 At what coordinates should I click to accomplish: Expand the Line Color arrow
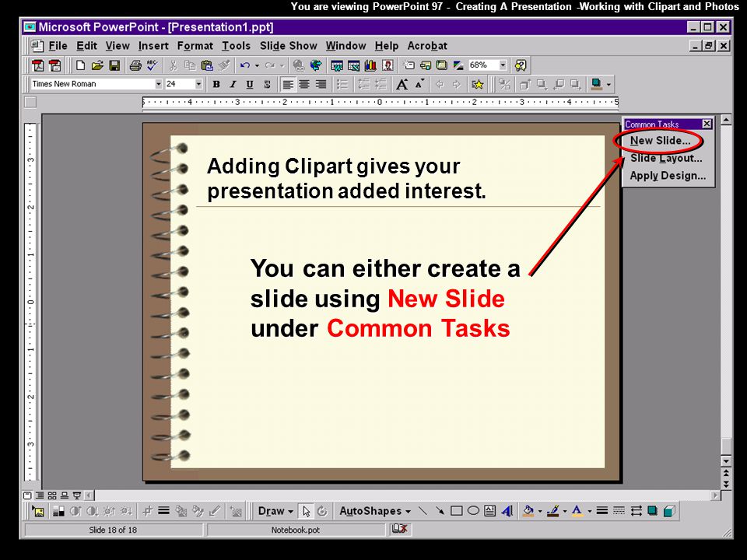click(x=565, y=512)
